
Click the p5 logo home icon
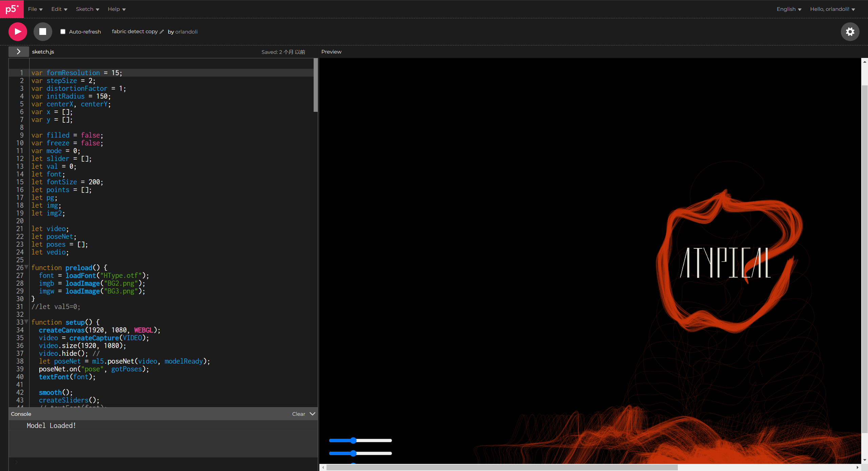point(12,9)
